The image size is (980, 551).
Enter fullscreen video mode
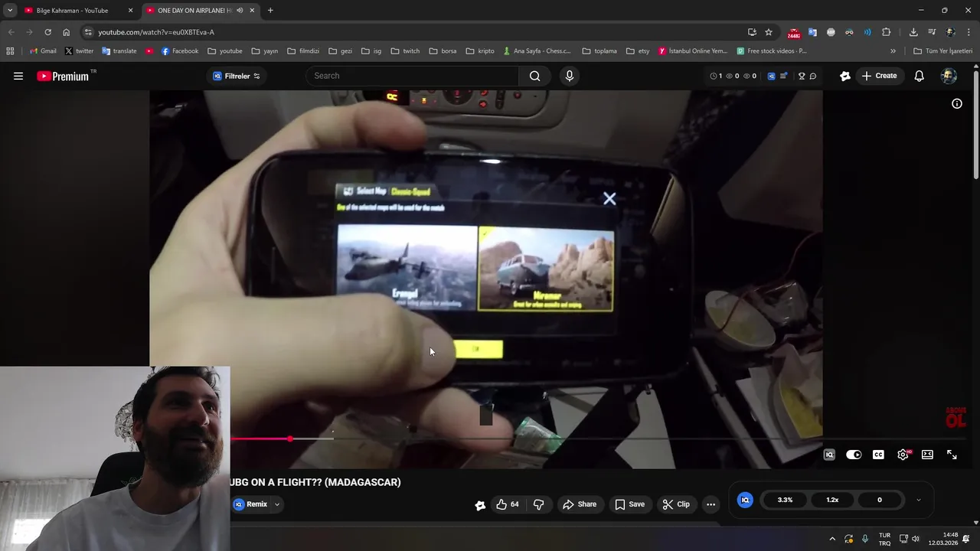952,455
